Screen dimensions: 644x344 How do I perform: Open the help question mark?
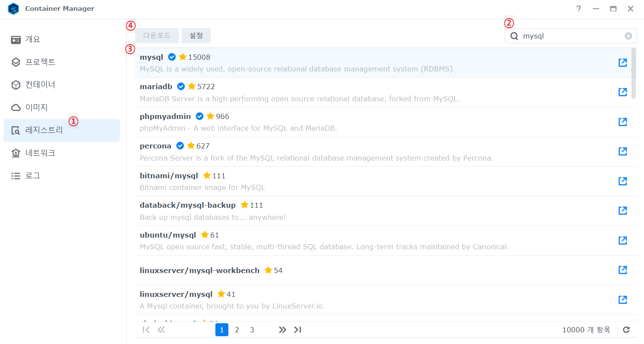pos(579,9)
